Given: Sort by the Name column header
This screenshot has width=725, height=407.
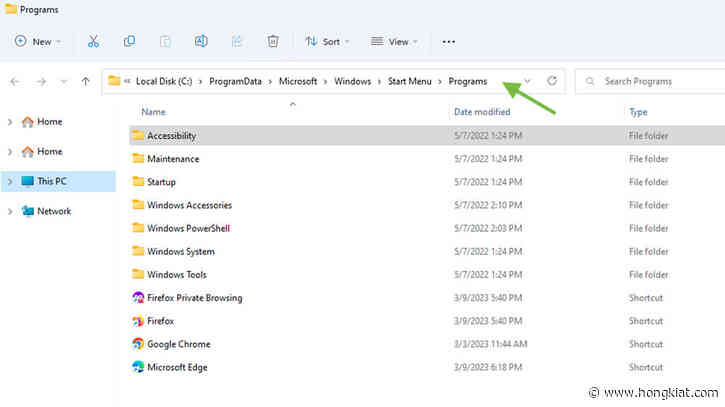Looking at the screenshot, I should [x=154, y=112].
